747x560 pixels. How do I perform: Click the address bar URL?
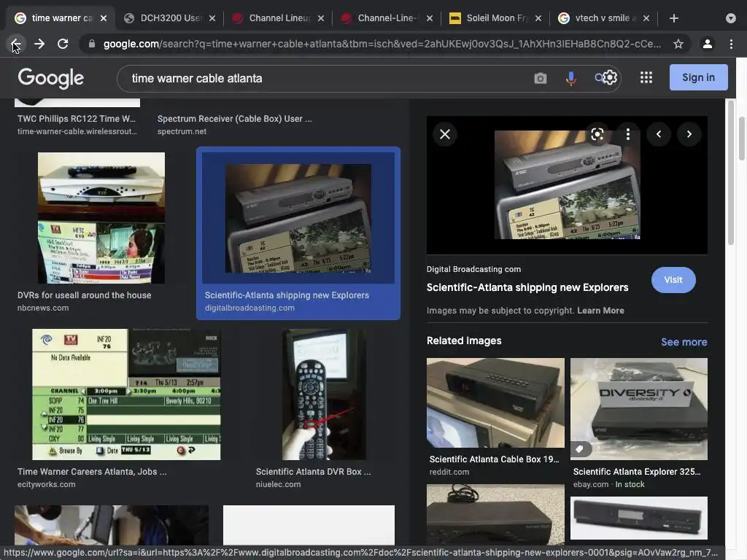pyautogui.click(x=382, y=44)
